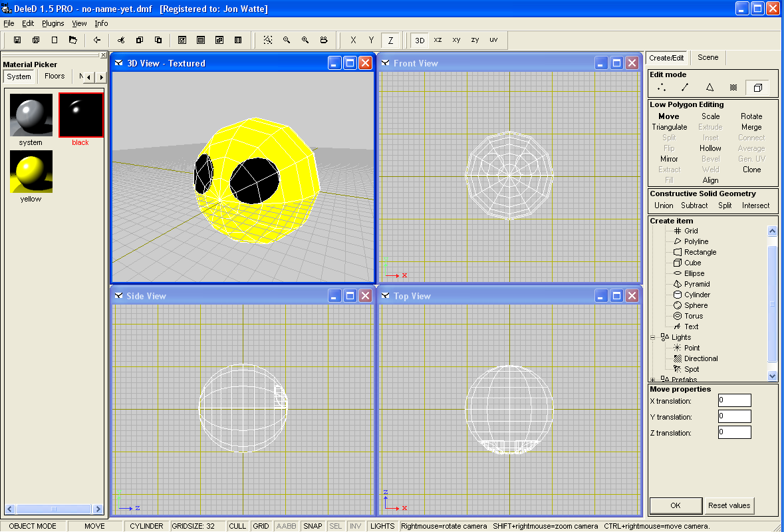Collapse the Lights tree node

[x=653, y=337]
